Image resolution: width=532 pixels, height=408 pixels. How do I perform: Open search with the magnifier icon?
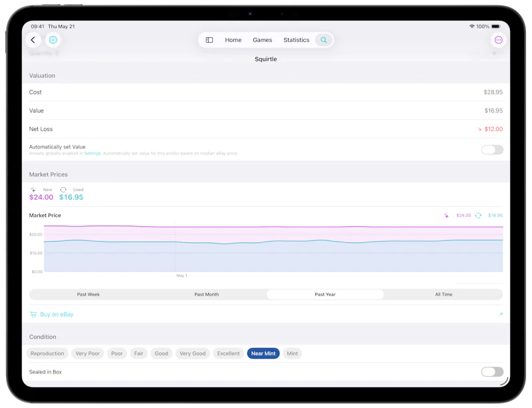[x=324, y=40]
